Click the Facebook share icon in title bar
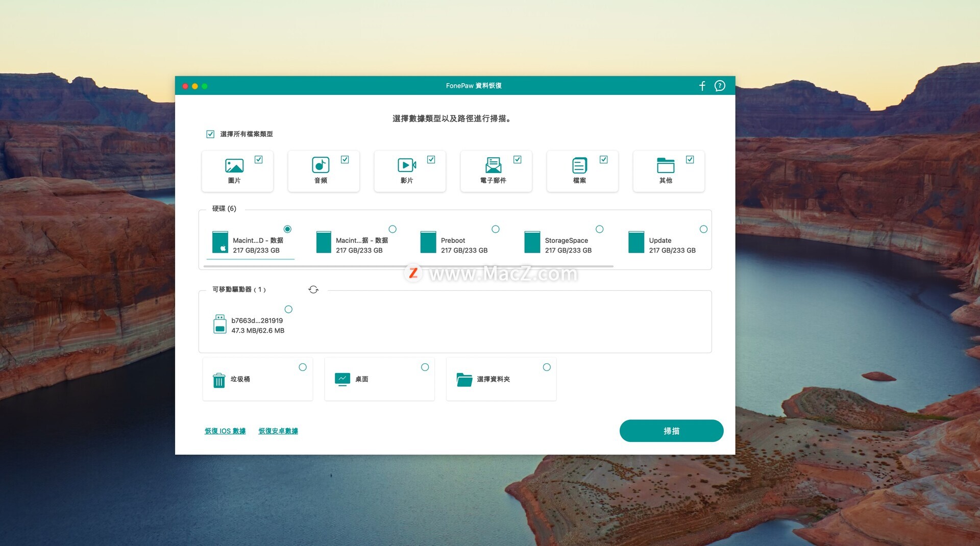 point(702,86)
